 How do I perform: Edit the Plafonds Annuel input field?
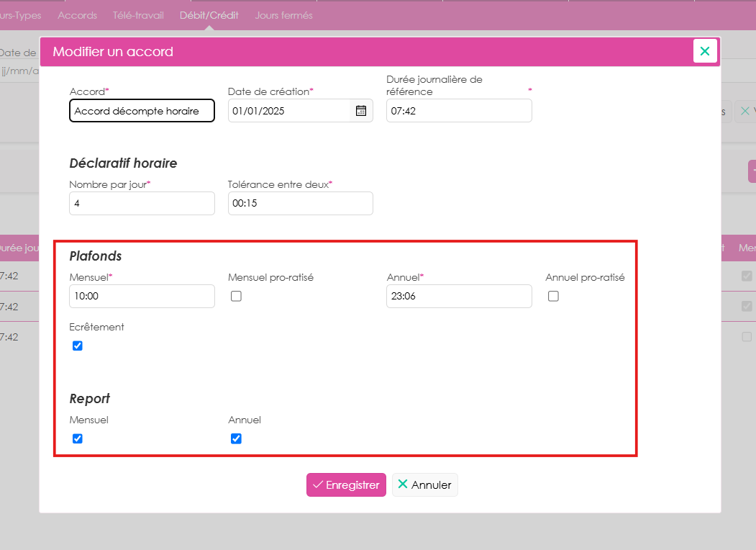click(x=459, y=296)
